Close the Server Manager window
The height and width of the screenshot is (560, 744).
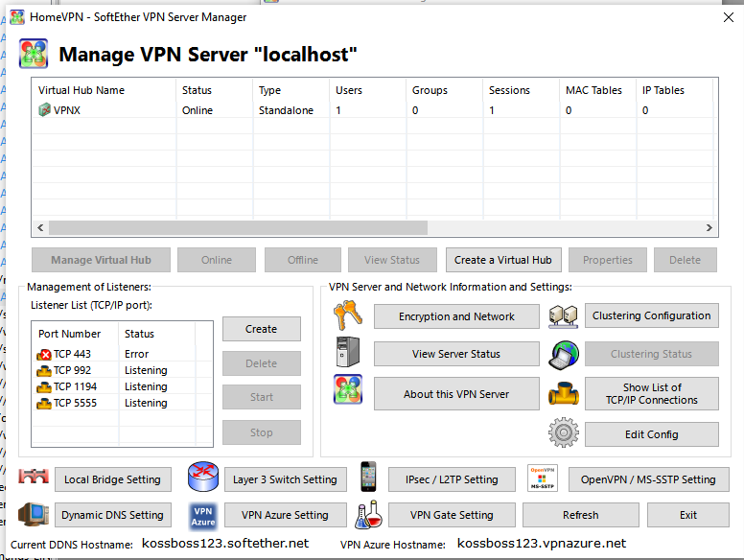[729, 17]
